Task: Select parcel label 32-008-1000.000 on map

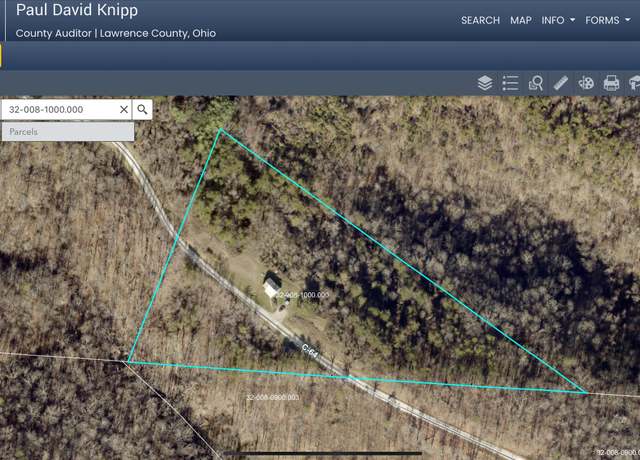Action: coord(302,295)
